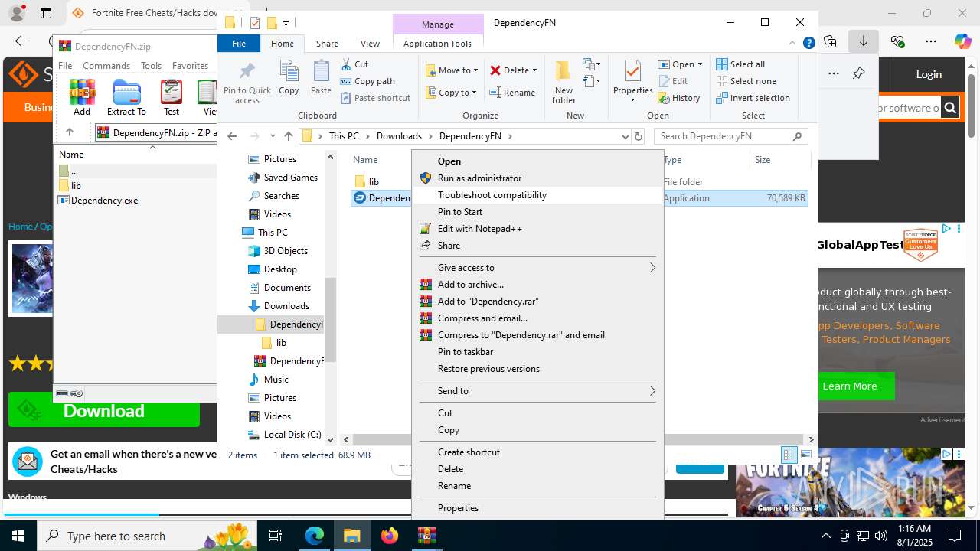Screen dimensions: 980x551
Task: Create a New folder from ribbon
Action: [563, 83]
